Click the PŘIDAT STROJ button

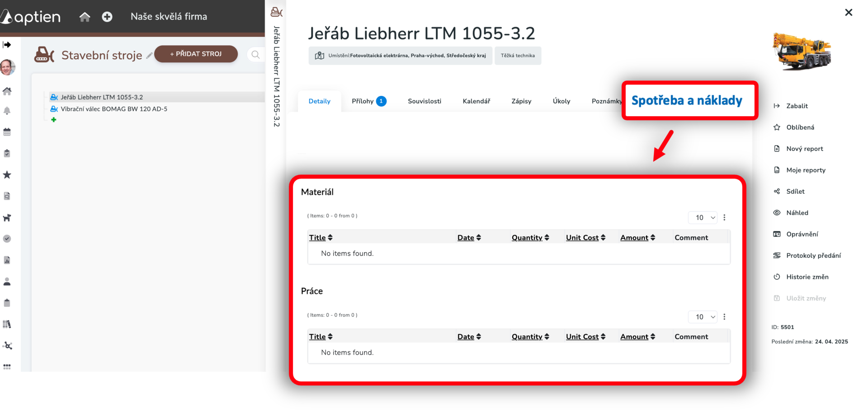196,54
